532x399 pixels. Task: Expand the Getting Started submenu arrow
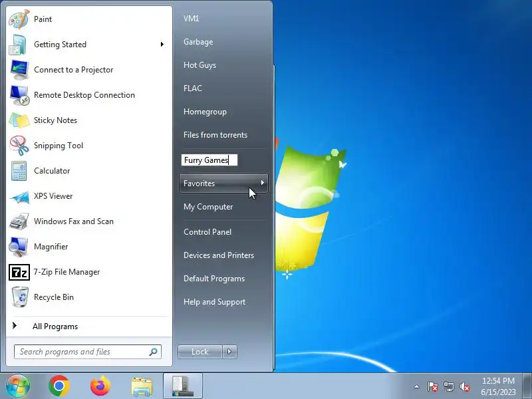(x=162, y=45)
